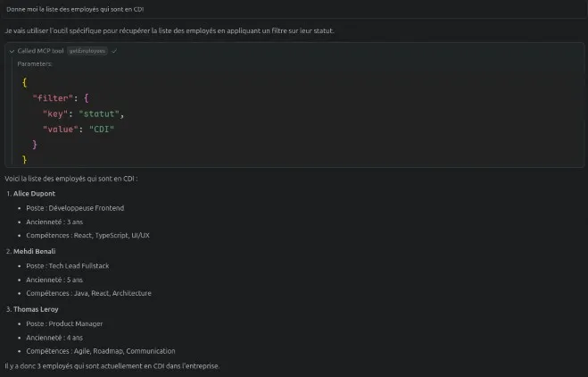This screenshot has height=377, width=588.
Task: Collapse the Called MCP tool chevron
Action: (x=12, y=51)
